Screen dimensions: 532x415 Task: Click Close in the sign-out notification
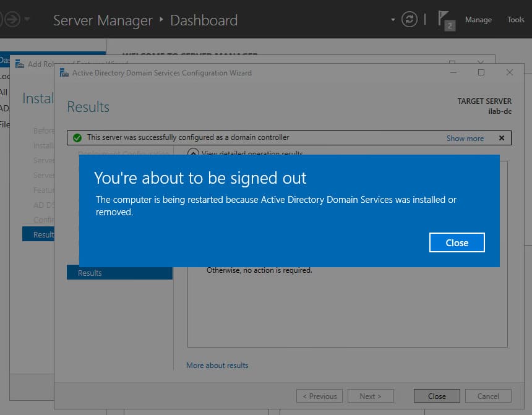click(457, 242)
